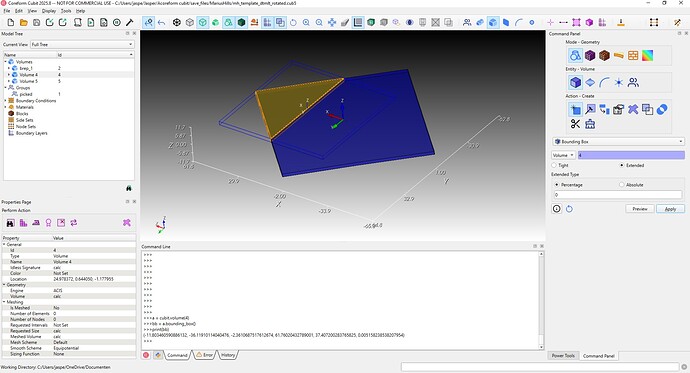
Task: Click the hammer tool icon in toolbar
Action: 129,22
